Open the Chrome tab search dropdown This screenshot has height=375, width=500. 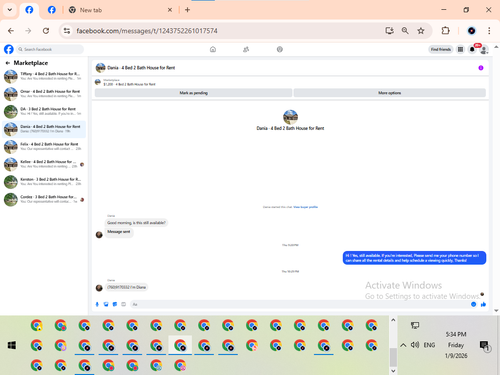(x=10, y=10)
